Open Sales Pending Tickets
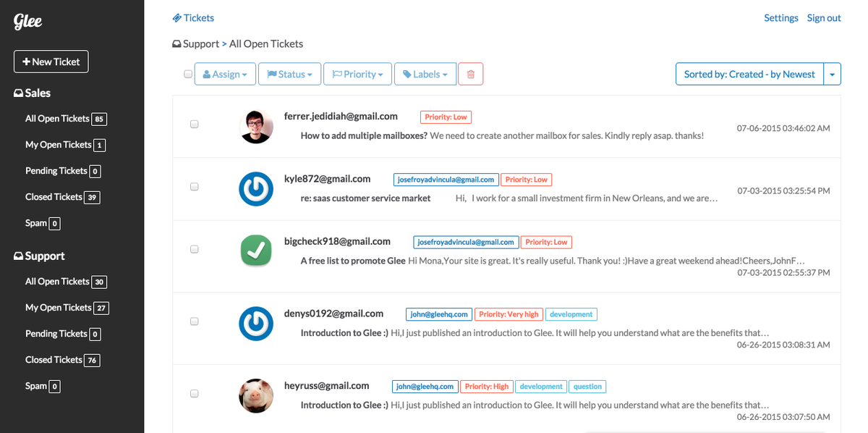The width and height of the screenshot is (868, 433). [x=56, y=171]
